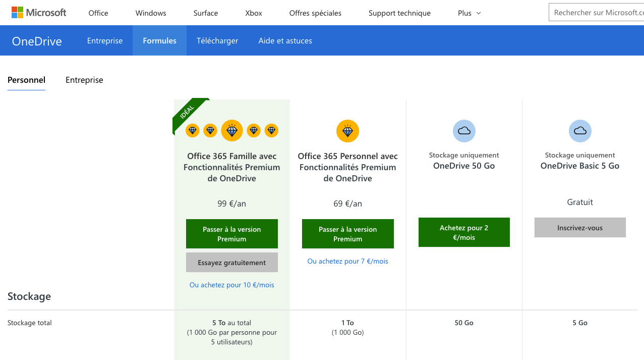Open the Formules navigation item
Screen dimensions: 644x360
[x=159, y=40]
